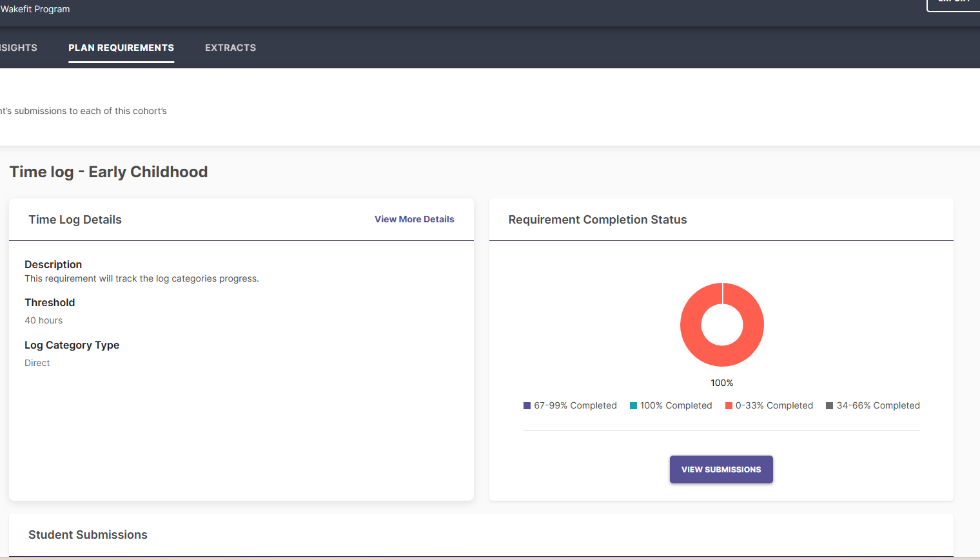Screen dimensions: 980x560
Task: Click the Time Log Details card title
Action: (75, 220)
